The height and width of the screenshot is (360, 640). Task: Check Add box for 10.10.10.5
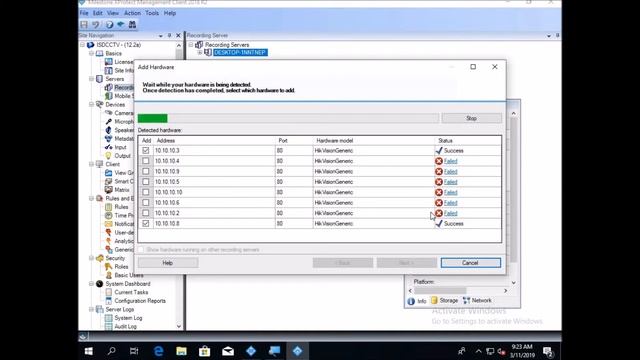point(146,182)
